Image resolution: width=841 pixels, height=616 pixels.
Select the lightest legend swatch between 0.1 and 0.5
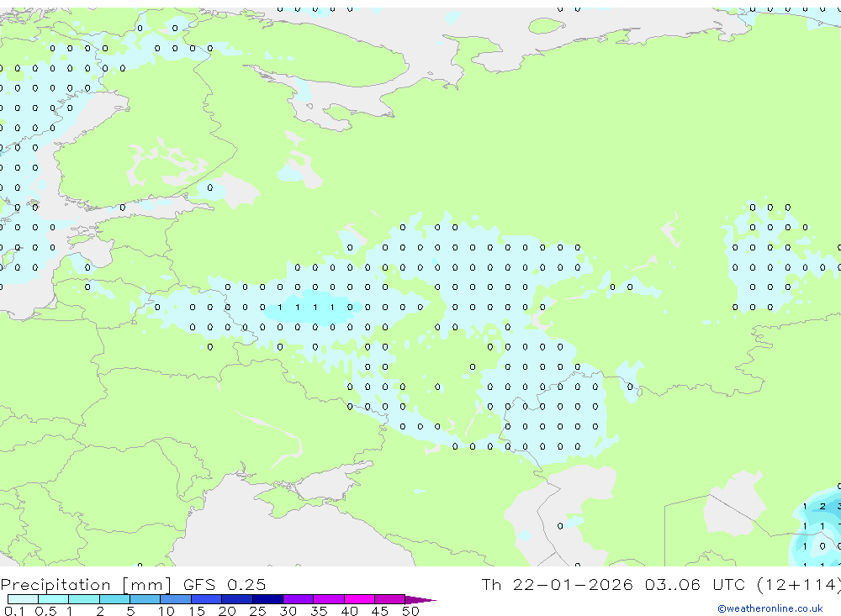tap(23, 599)
